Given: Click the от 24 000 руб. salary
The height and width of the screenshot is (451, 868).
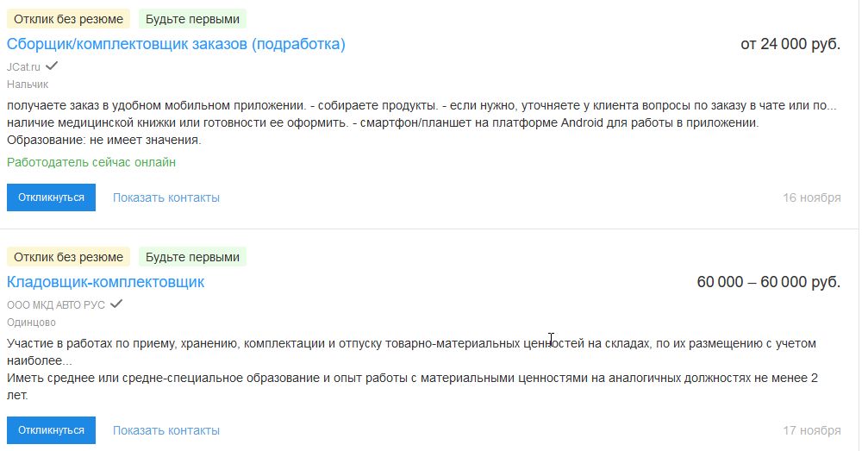Looking at the screenshot, I should (x=790, y=45).
